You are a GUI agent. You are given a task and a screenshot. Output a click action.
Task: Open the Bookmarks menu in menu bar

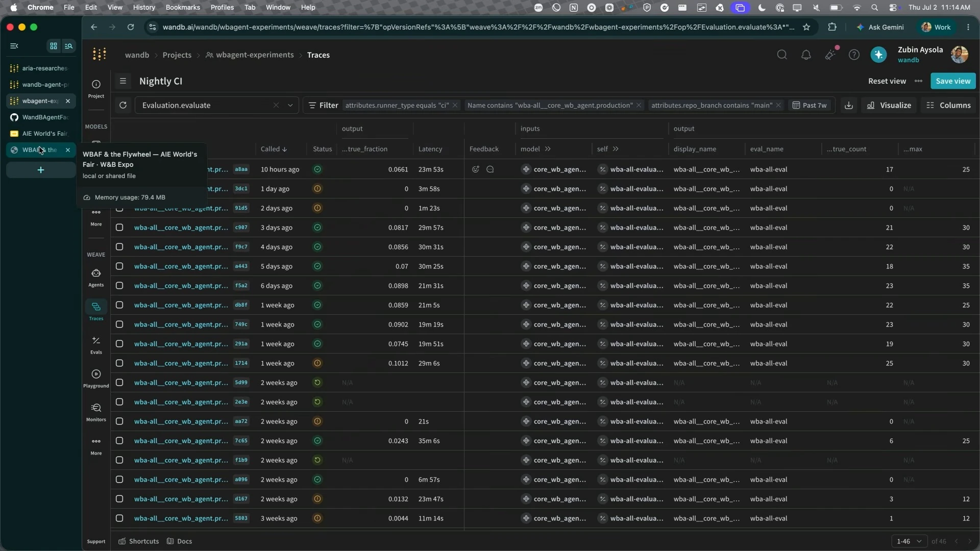pos(183,7)
